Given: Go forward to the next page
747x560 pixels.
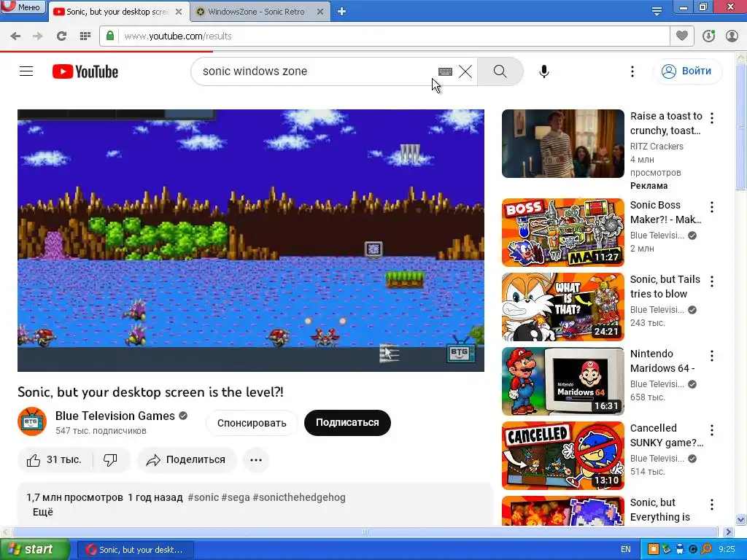Looking at the screenshot, I should [x=38, y=36].
